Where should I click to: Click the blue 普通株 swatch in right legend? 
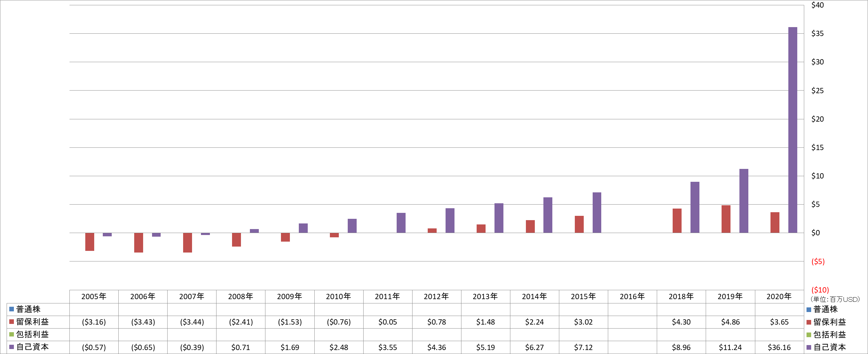[809, 309]
